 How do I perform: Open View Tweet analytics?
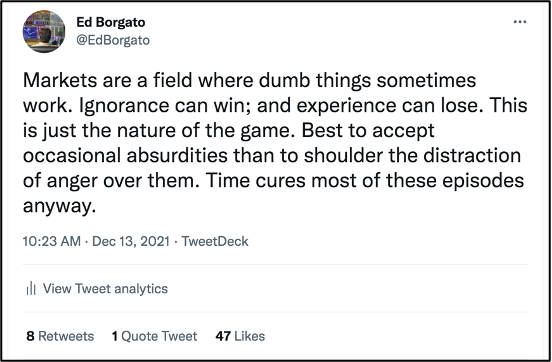point(105,288)
